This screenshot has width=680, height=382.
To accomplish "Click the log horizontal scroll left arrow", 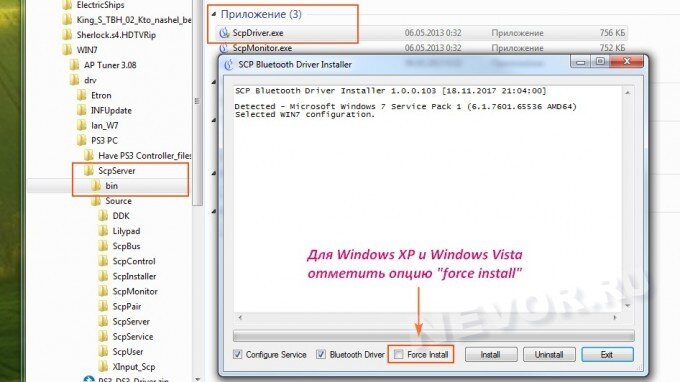I will pos(240,318).
